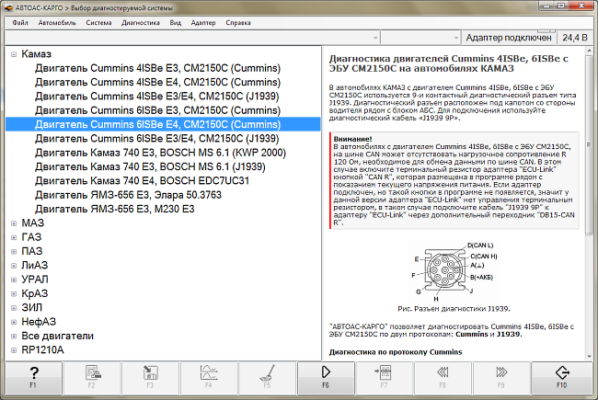The width and height of the screenshot is (598, 400).
Task: Select Двигатель ЯМЗ-656 E3, Элара 50.3763
Action: coord(128,195)
